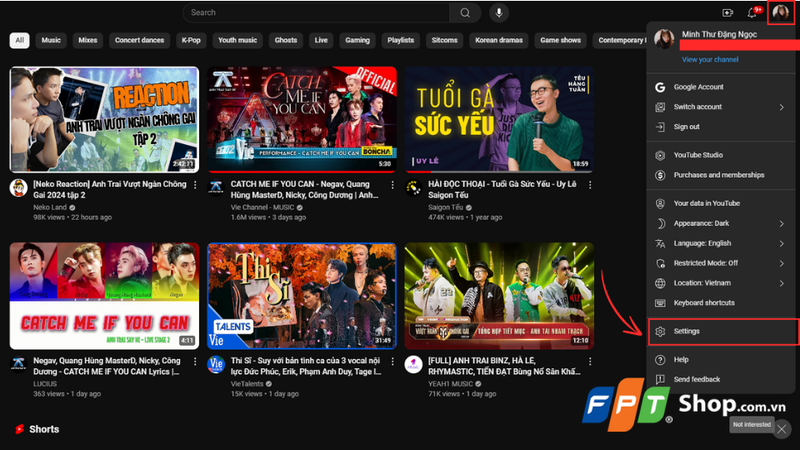Open Purchases and memberships entry
The height and width of the screenshot is (450, 800).
[x=720, y=175]
